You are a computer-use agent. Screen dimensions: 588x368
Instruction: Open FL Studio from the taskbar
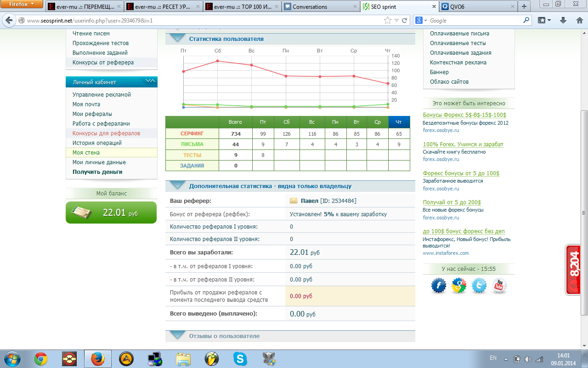[212, 359]
